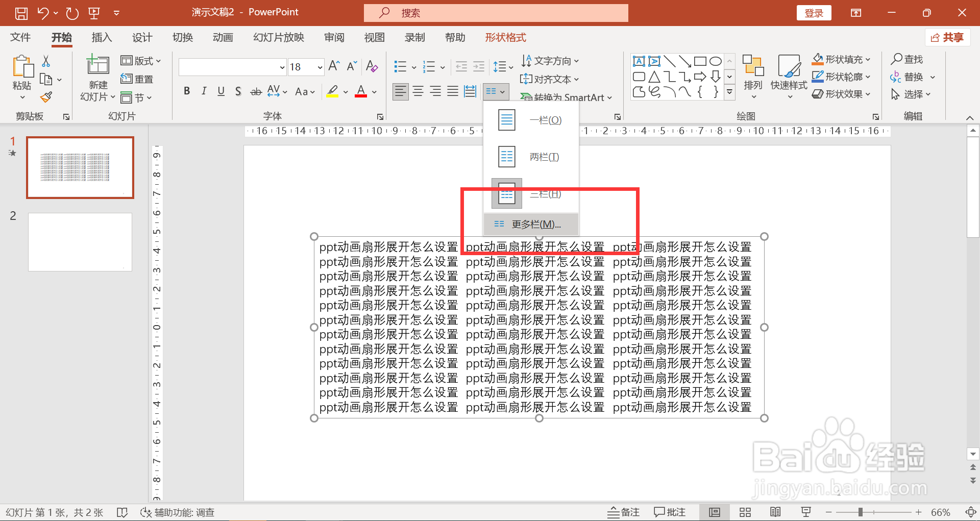
Task: Switch to Normal view in status bar
Action: tap(715, 512)
